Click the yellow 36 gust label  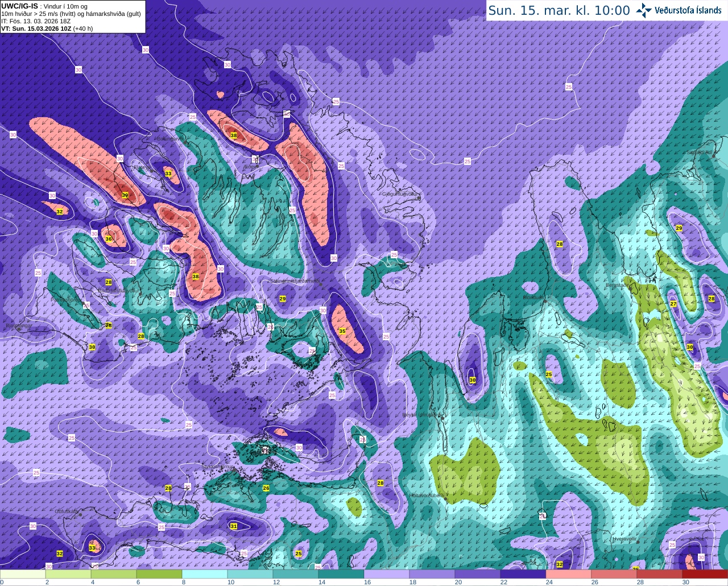(109, 239)
